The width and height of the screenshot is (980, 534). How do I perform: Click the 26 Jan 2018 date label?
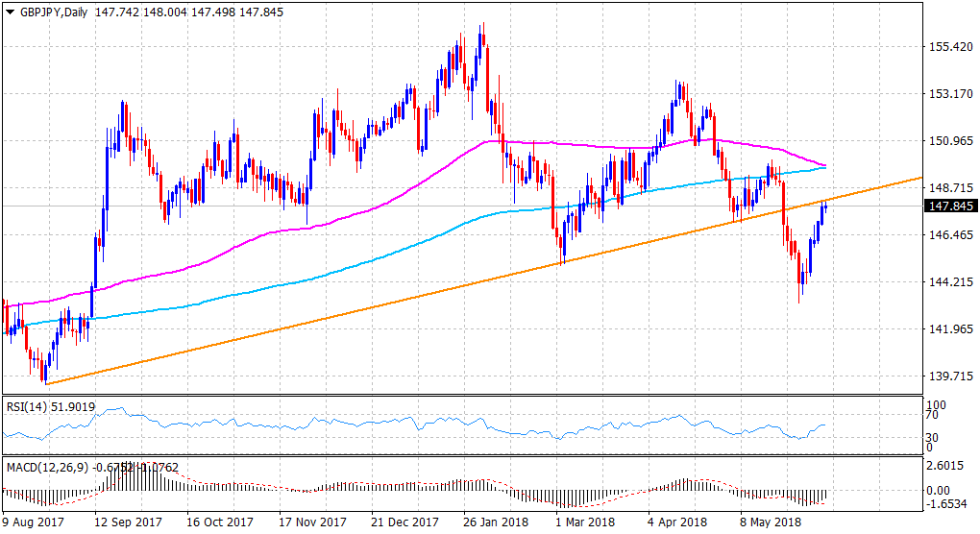(496, 523)
